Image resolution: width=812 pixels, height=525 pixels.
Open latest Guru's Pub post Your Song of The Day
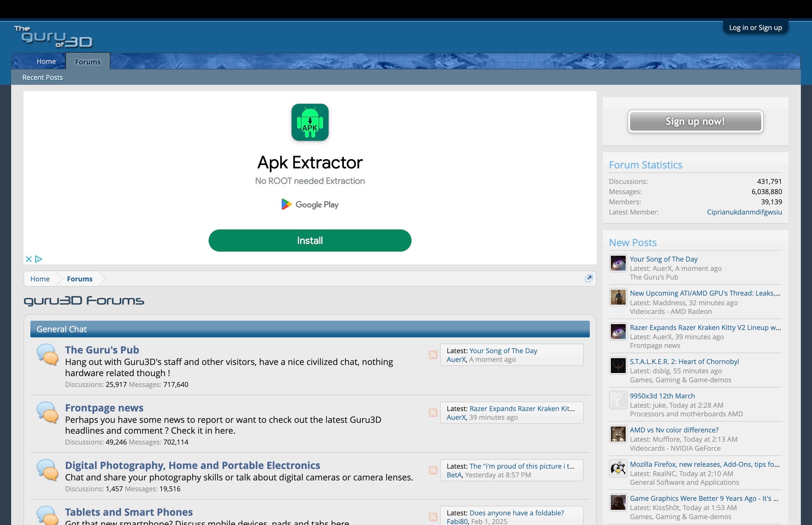pos(503,350)
